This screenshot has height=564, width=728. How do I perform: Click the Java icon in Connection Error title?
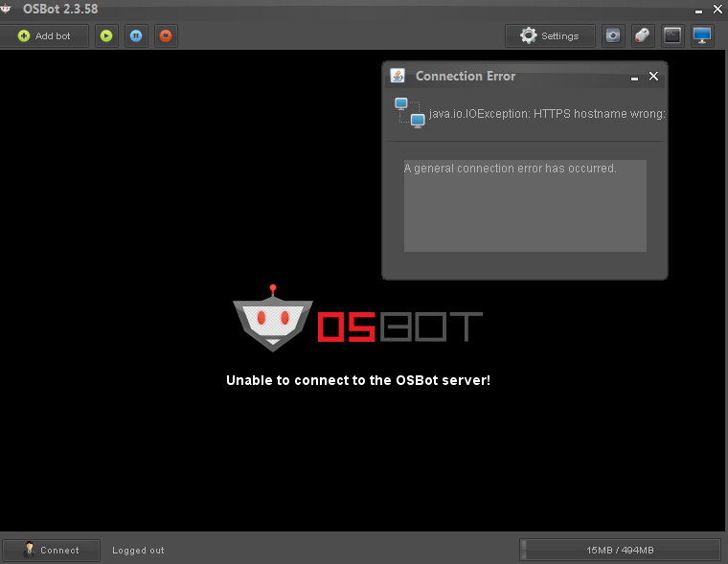pyautogui.click(x=398, y=76)
